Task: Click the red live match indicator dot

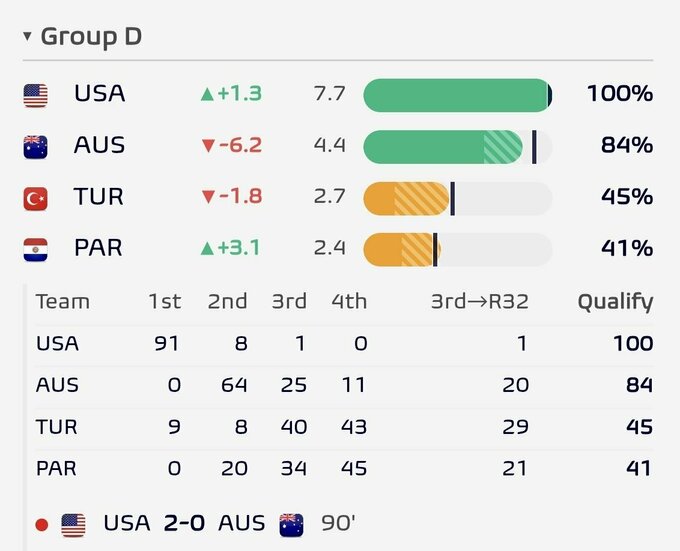Action: [42, 525]
